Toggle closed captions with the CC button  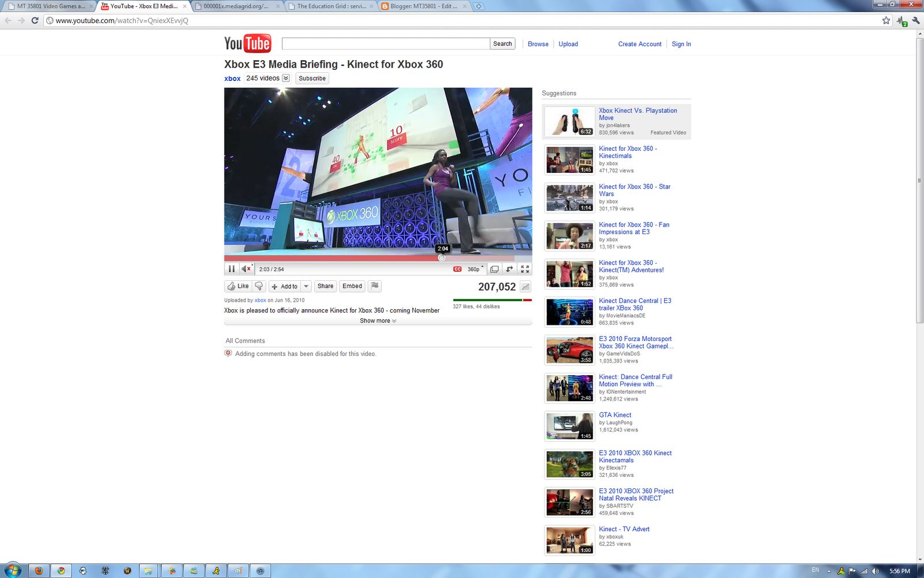457,269
